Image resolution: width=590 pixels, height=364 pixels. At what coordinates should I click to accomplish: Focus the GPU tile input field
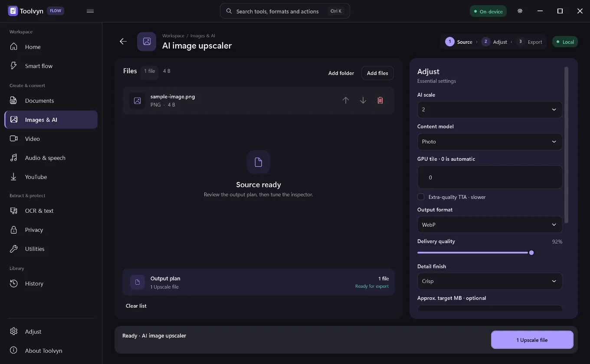[x=490, y=177]
